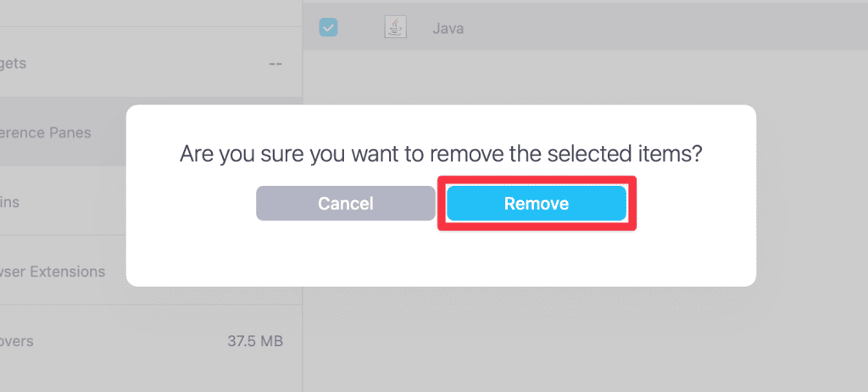Go to the Leftovers sidebar category
The height and width of the screenshot is (392, 868).
tap(17, 341)
